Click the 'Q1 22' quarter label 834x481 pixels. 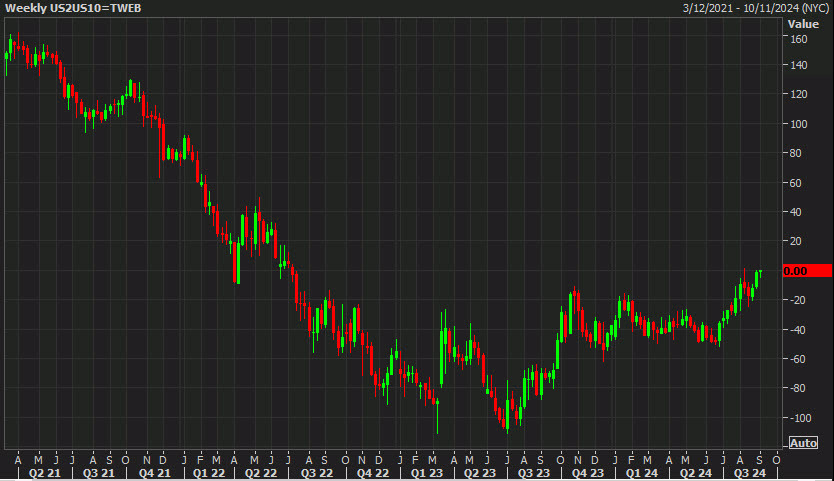coord(208,473)
